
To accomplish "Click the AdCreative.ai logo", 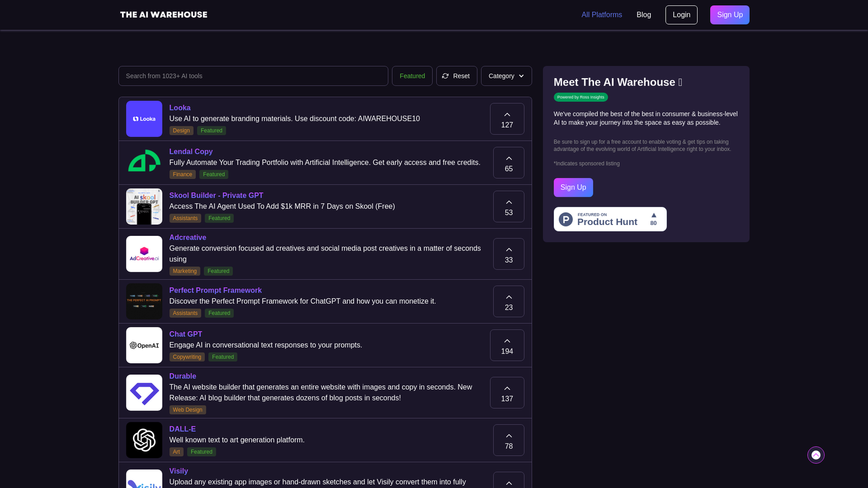I will click(x=144, y=254).
